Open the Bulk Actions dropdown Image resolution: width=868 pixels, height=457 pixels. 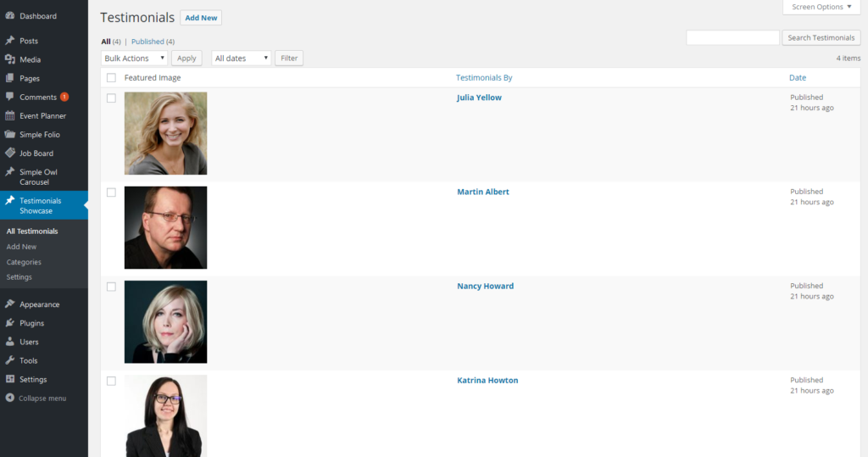(134, 59)
